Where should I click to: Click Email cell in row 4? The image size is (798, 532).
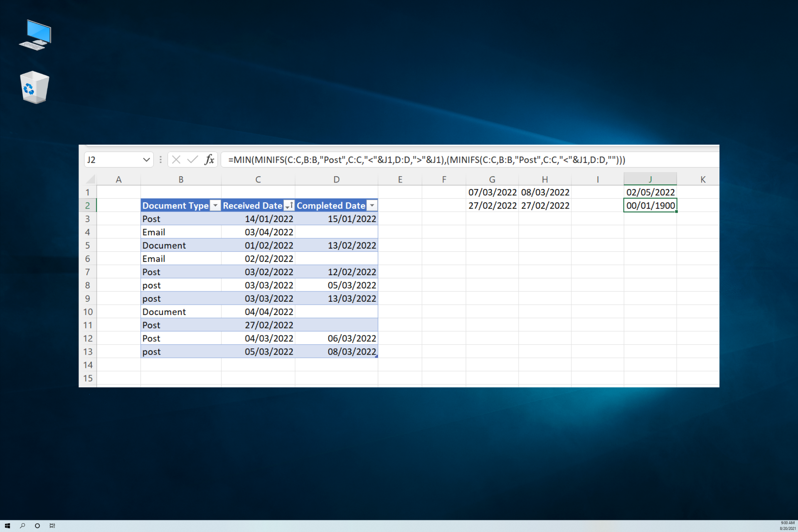181,232
